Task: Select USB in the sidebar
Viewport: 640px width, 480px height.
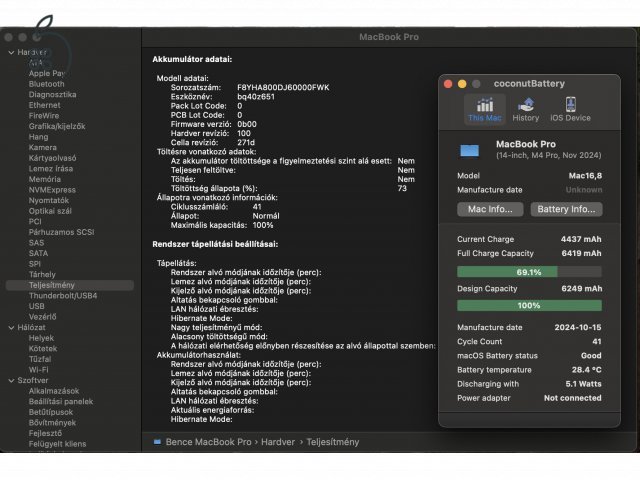Action: [x=36, y=307]
